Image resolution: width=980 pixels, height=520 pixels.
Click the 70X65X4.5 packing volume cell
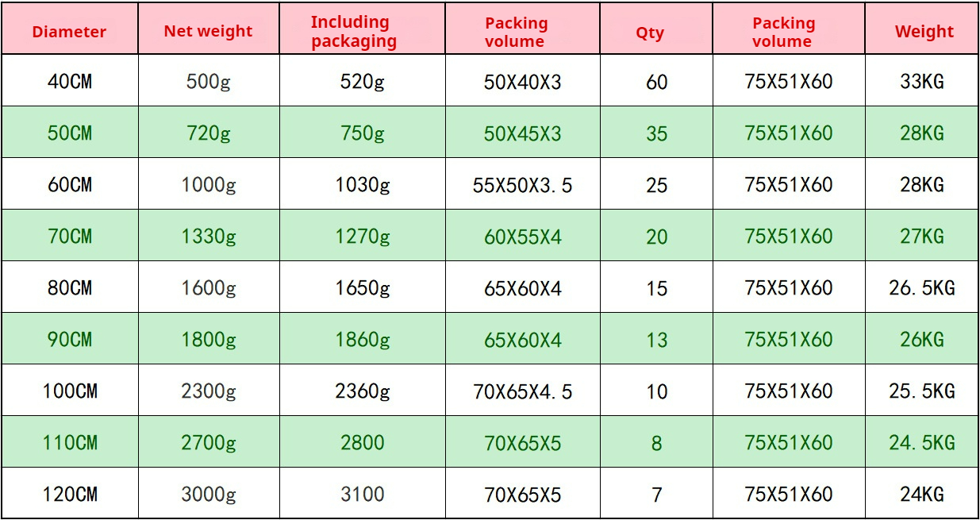(522, 391)
